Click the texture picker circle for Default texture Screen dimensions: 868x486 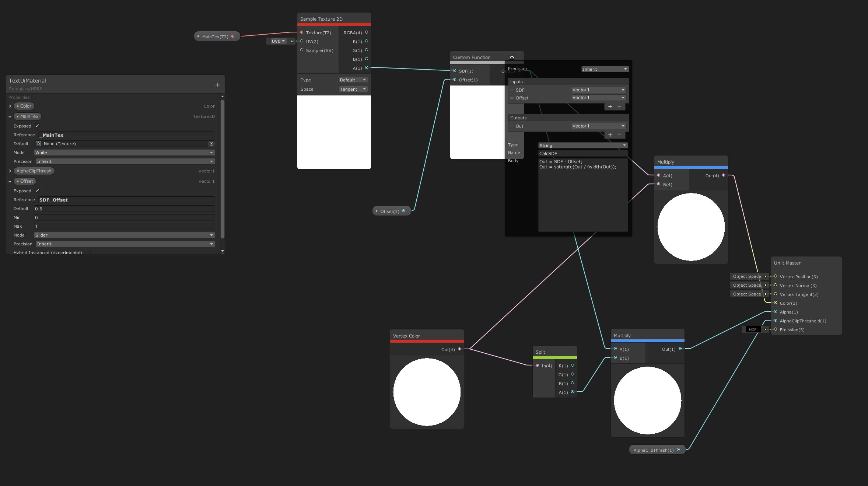pos(211,144)
